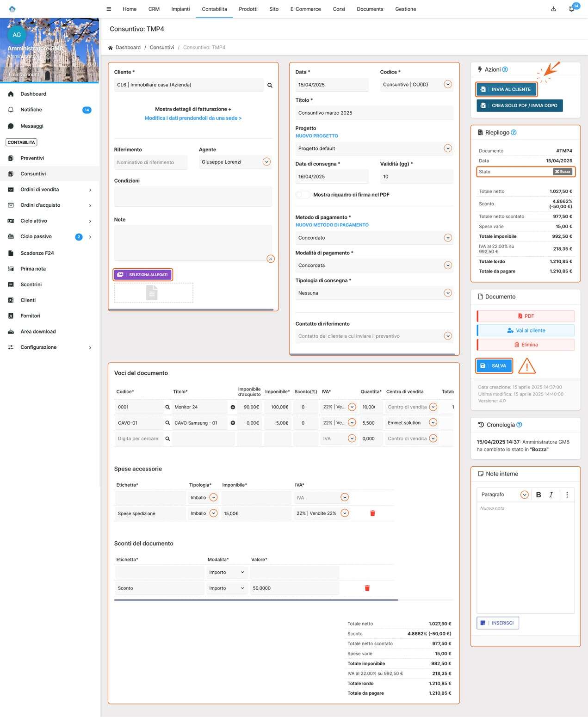
Task: Click the hamburger menu icon
Action: coord(109,9)
